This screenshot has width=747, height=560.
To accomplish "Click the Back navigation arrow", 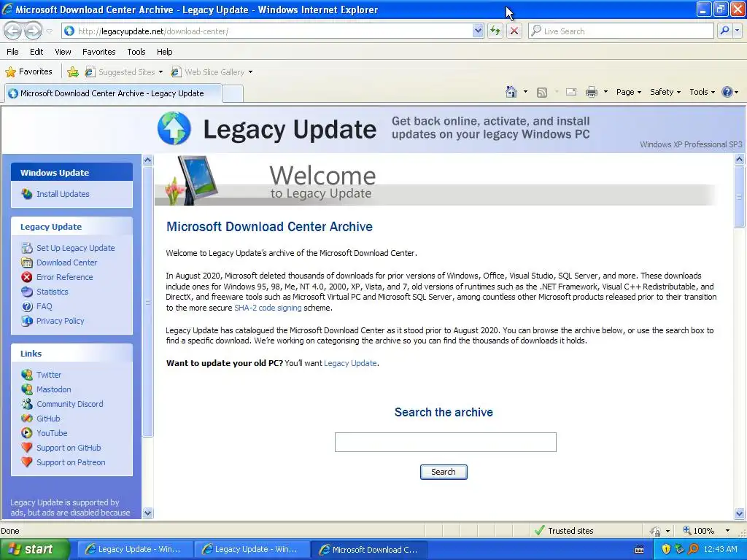I will click(13, 31).
